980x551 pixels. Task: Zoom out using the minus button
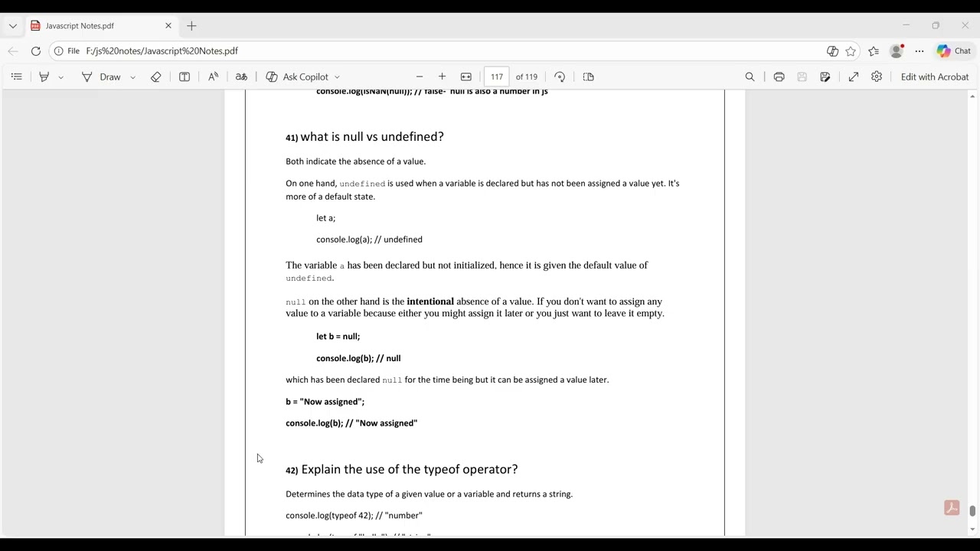(420, 77)
